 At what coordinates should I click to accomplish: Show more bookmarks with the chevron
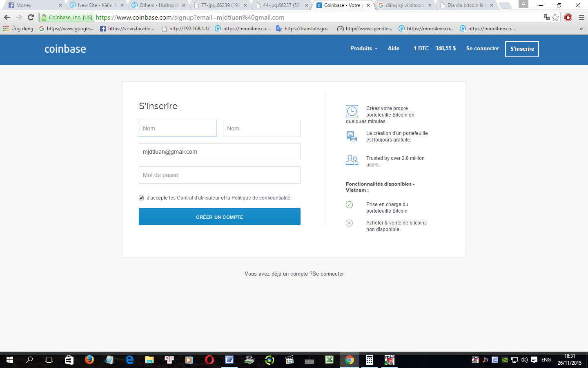tap(581, 29)
